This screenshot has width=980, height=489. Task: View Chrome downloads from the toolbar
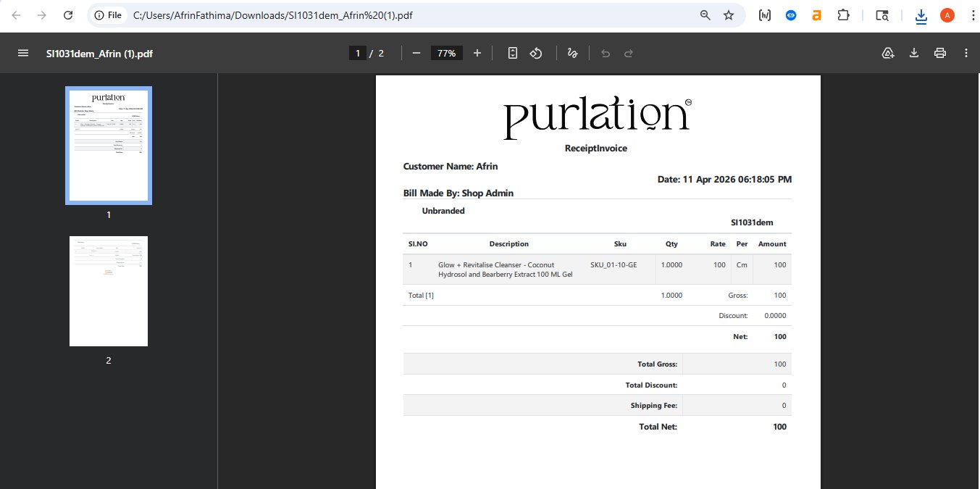point(920,14)
